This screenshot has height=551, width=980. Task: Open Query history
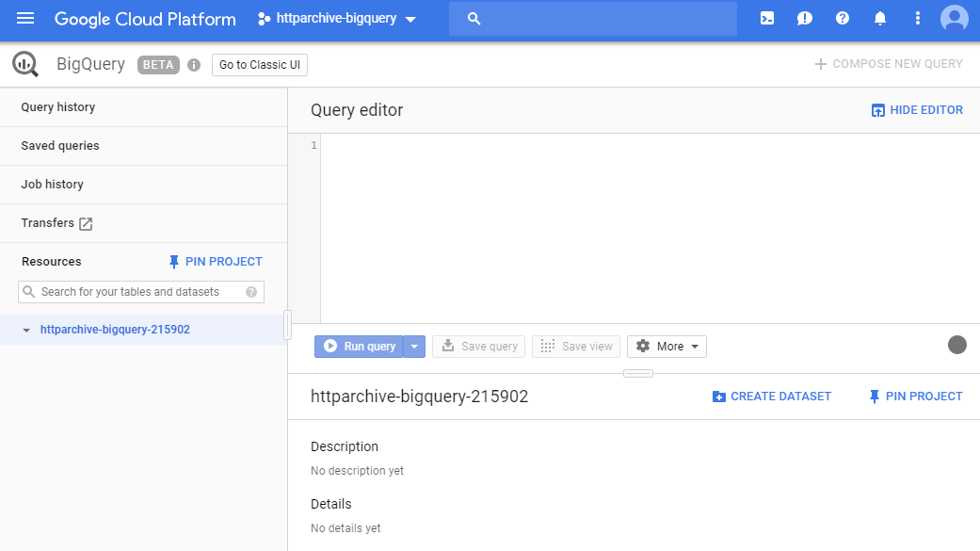[x=144, y=107]
